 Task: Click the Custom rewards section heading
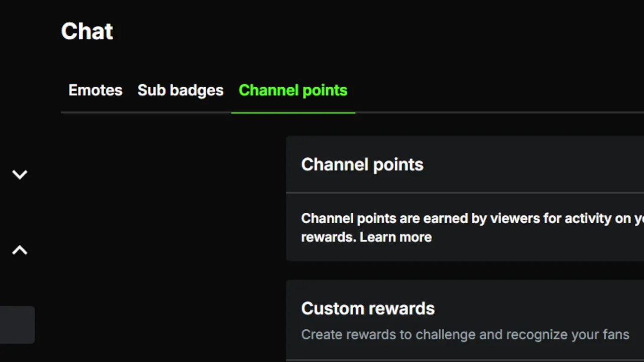tap(368, 308)
